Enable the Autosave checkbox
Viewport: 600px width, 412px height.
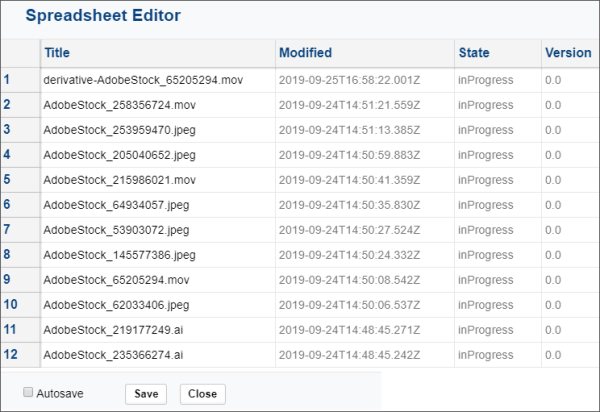pyautogui.click(x=28, y=392)
